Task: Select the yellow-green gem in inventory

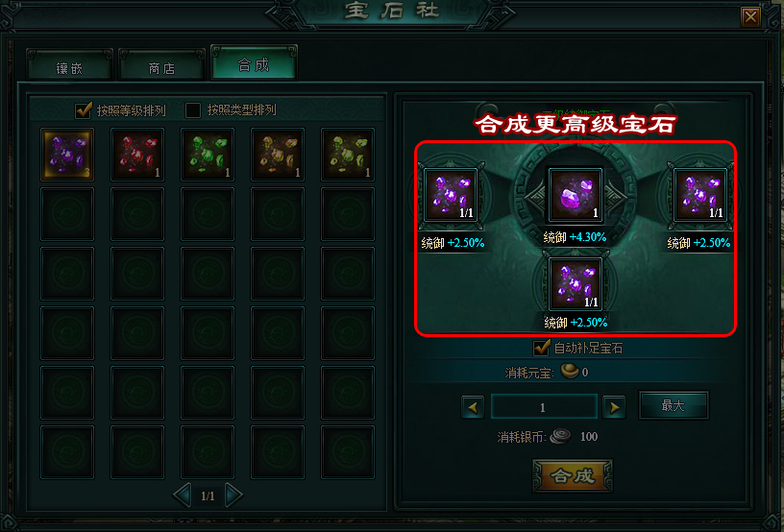Action: [x=348, y=155]
